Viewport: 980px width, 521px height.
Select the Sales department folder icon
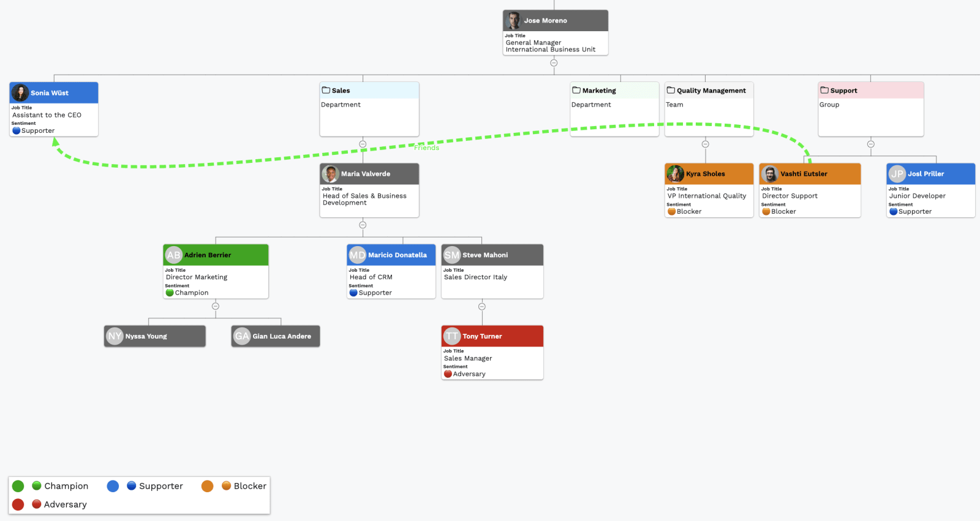click(x=326, y=90)
